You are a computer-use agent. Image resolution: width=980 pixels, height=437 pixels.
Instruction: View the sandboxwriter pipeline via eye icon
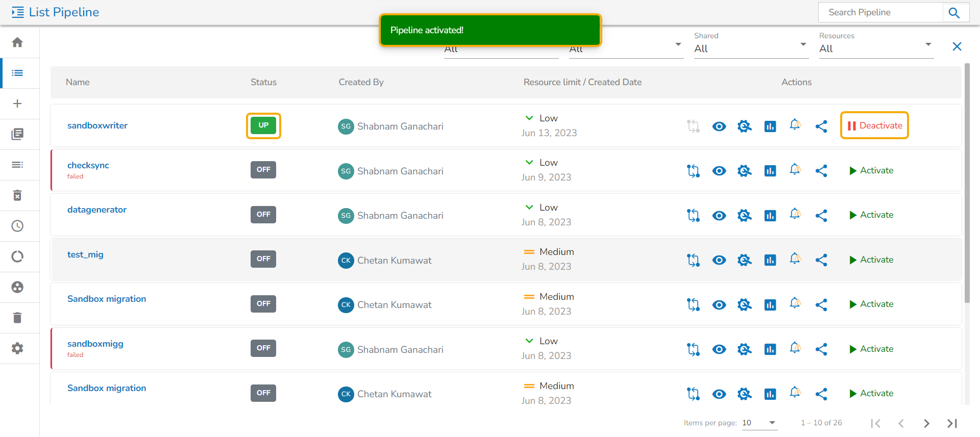[x=719, y=126]
